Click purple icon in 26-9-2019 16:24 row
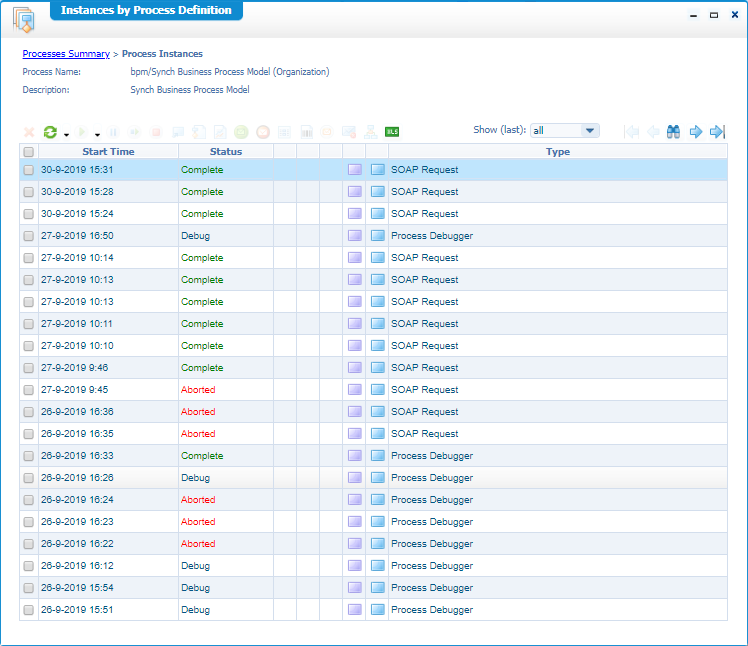This screenshot has width=748, height=646. pyautogui.click(x=354, y=499)
